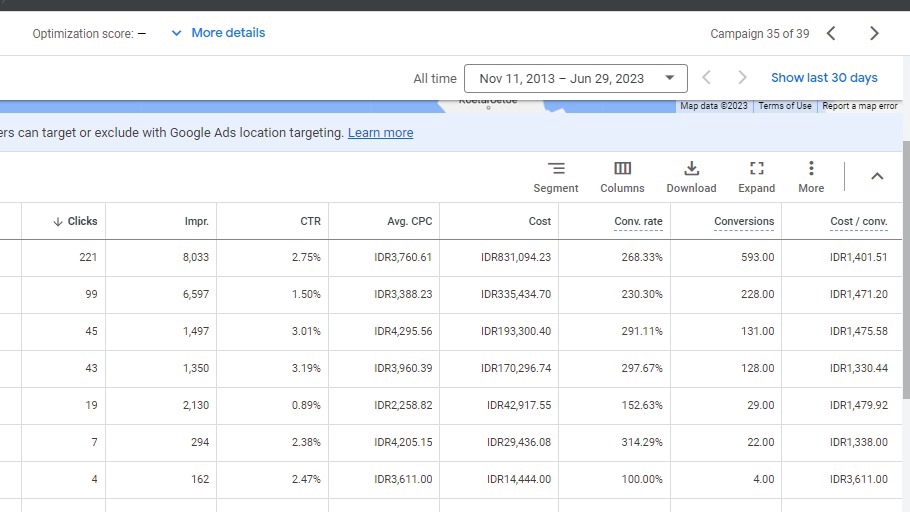Select Optimization score label
This screenshot has width=910, height=512.
click(83, 34)
